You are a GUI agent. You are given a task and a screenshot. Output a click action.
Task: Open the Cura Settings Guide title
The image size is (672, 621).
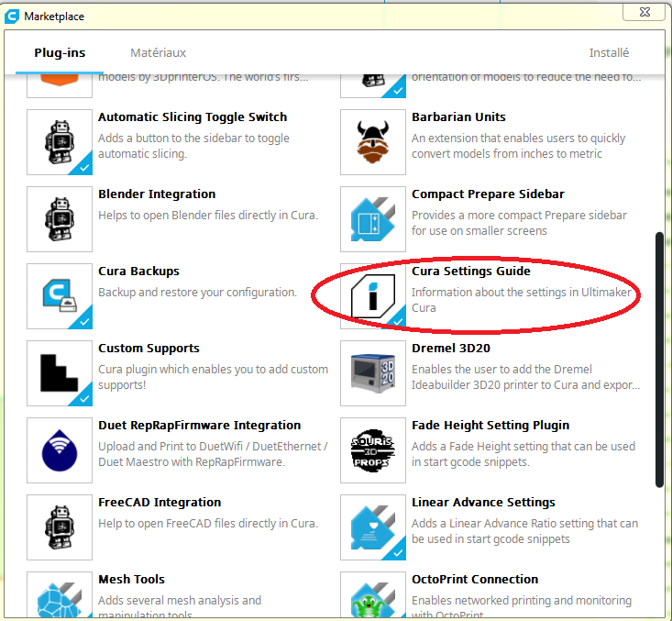(471, 272)
